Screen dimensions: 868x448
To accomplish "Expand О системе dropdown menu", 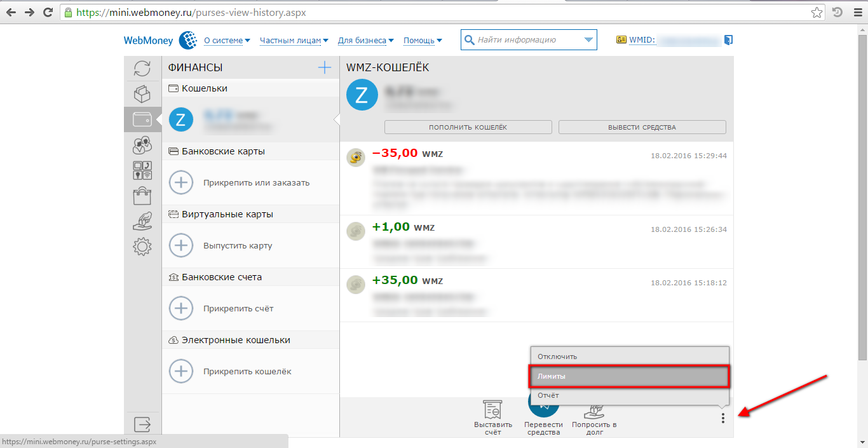I will [227, 41].
